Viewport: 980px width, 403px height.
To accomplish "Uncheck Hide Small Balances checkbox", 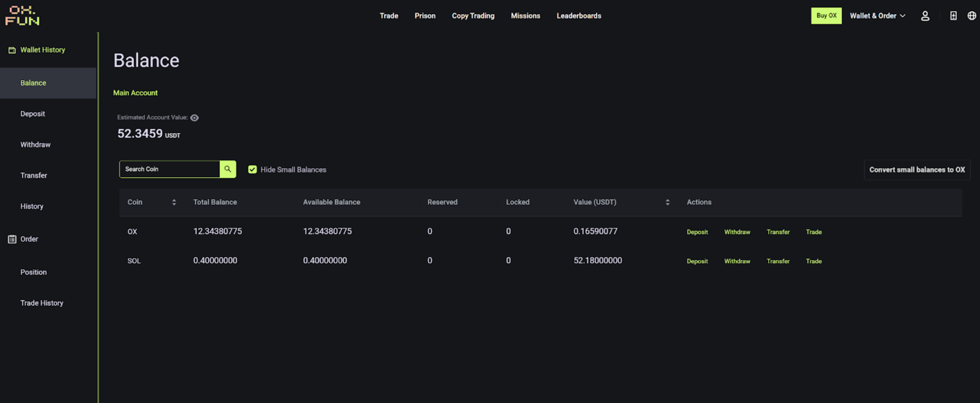I will point(252,169).
